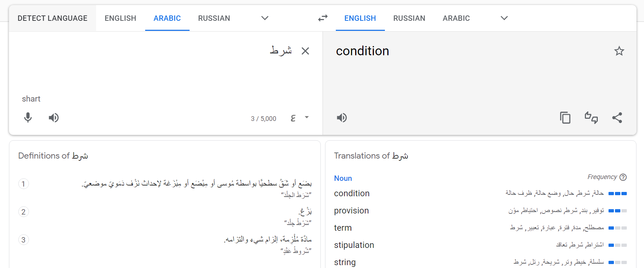Viewport: 644px width, 268px height.
Task: Save translation with the star icon
Action: click(619, 51)
